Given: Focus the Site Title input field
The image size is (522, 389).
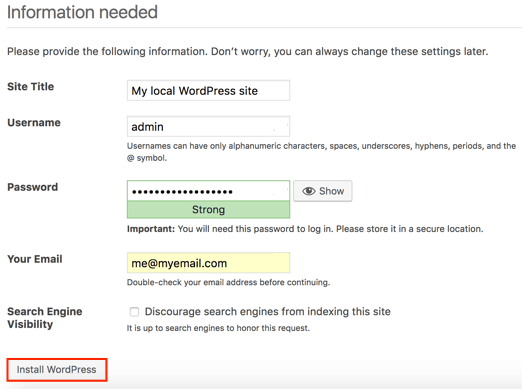Looking at the screenshot, I should pos(208,90).
